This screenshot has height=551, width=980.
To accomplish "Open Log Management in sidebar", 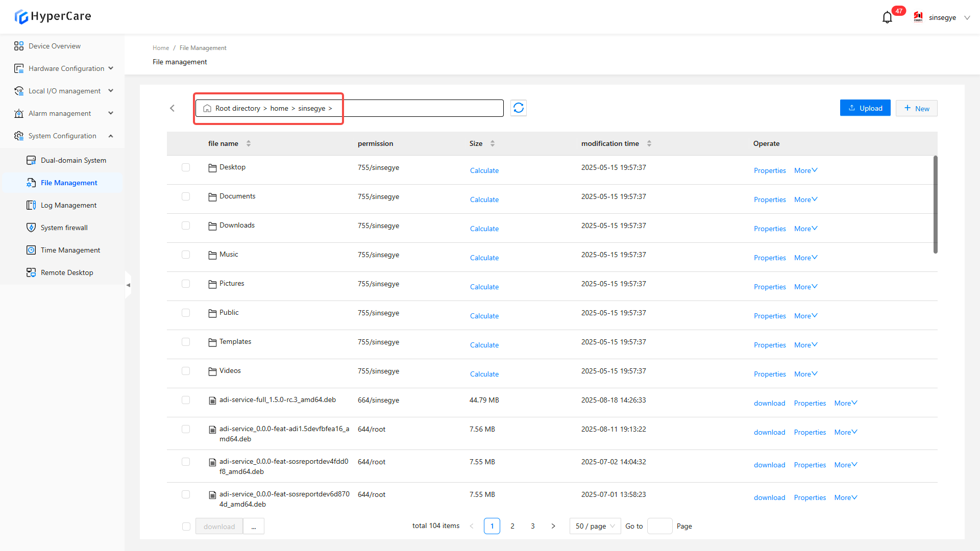I will 68,205.
